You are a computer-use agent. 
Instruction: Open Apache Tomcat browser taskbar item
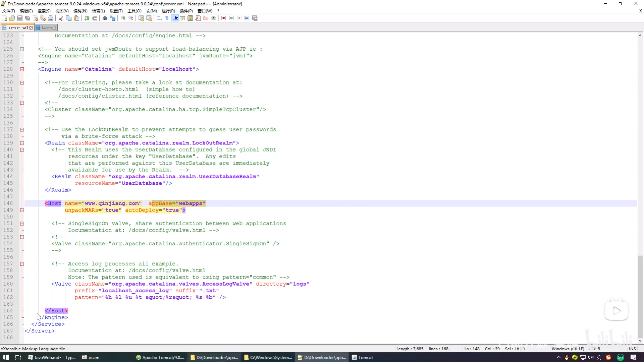click(160, 357)
